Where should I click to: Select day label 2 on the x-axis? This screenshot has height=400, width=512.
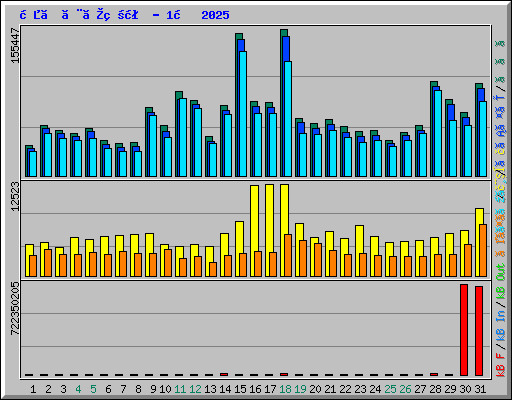coord(48,389)
